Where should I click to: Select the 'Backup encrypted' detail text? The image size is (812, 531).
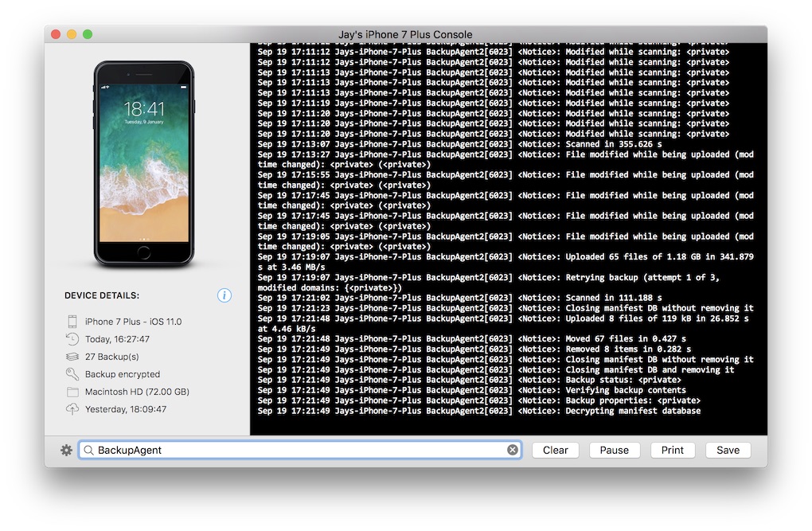123,374
